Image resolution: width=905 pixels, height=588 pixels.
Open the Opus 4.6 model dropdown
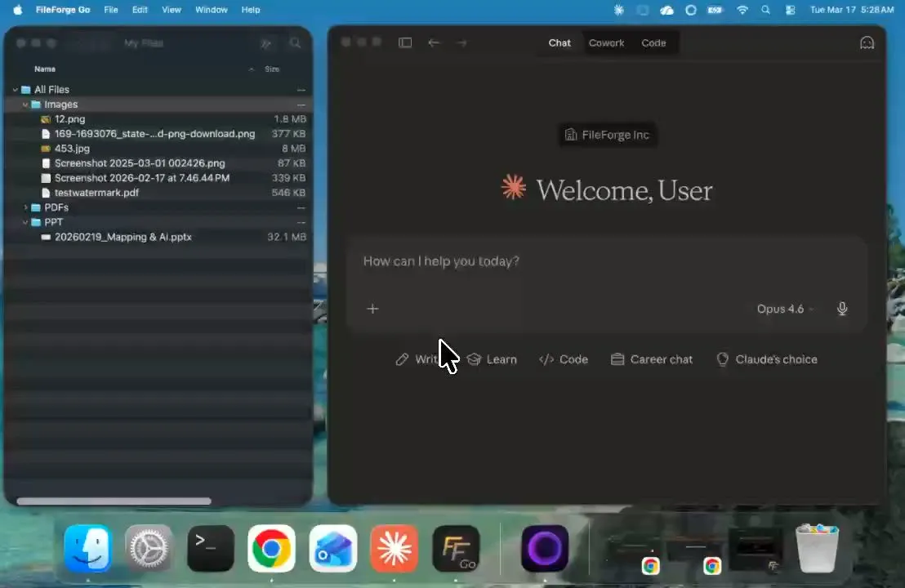[785, 309]
